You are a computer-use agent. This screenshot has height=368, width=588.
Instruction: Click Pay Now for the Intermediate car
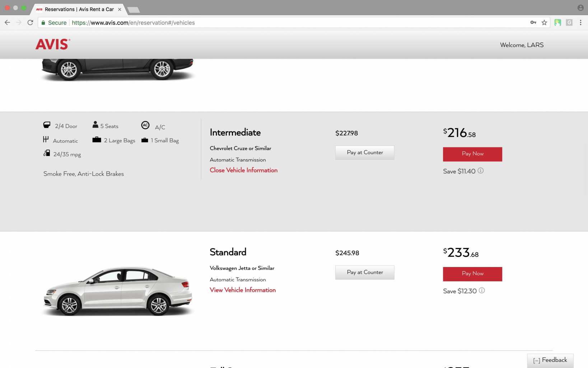pyautogui.click(x=472, y=154)
